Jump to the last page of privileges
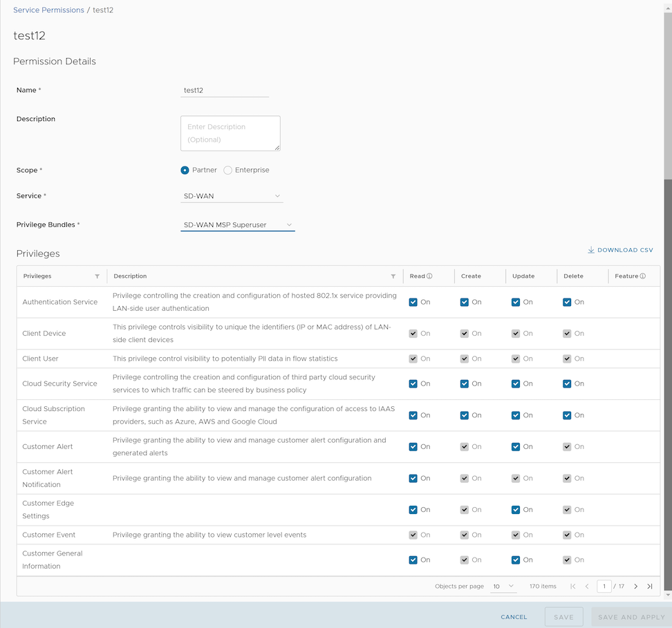Viewport: 672px width, 628px height. click(650, 587)
